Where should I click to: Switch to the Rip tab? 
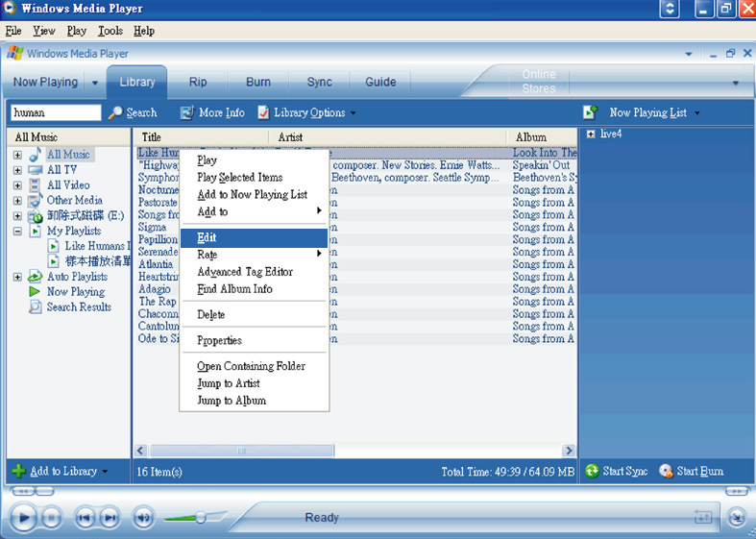point(198,82)
